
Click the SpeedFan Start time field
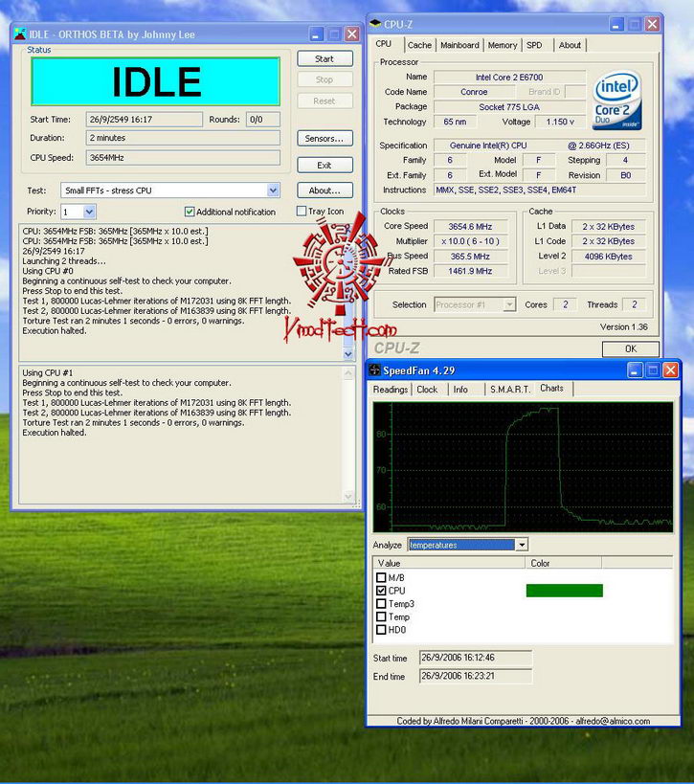click(x=476, y=658)
